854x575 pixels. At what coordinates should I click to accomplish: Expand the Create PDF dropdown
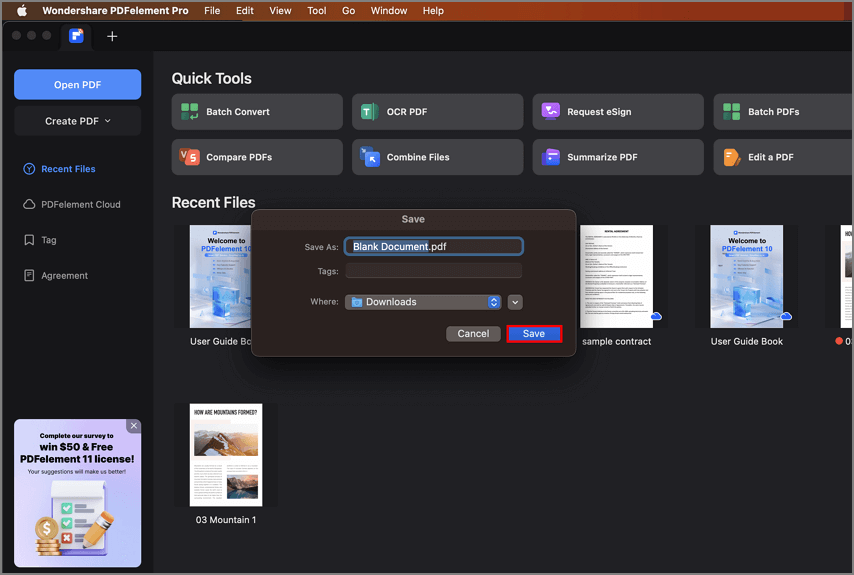click(77, 121)
